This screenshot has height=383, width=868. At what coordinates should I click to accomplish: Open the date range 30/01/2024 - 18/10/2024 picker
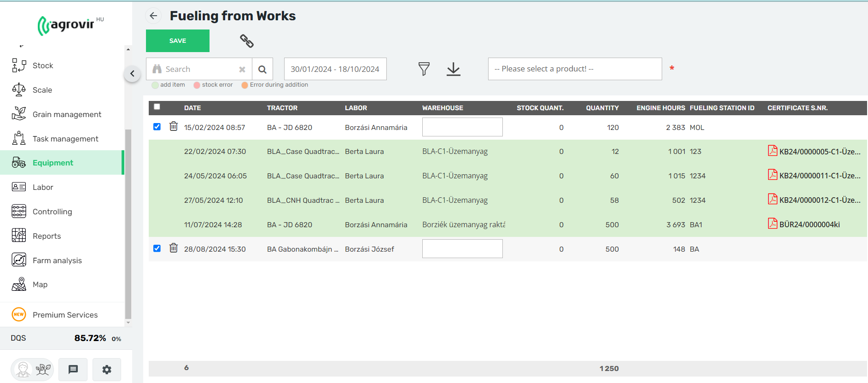pyautogui.click(x=335, y=69)
